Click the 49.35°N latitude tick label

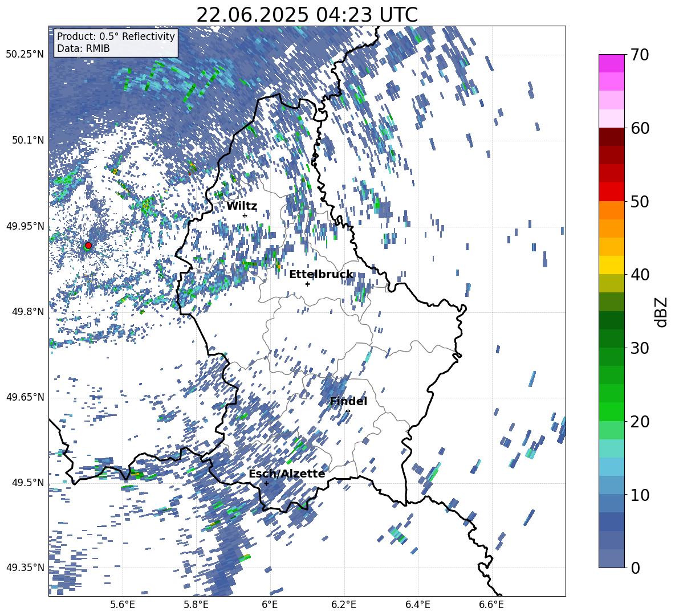click(25, 568)
